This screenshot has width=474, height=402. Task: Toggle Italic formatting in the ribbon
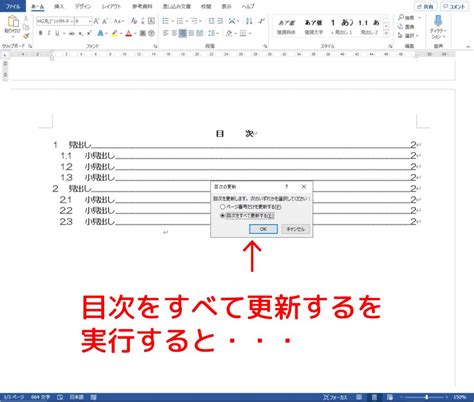(49, 33)
